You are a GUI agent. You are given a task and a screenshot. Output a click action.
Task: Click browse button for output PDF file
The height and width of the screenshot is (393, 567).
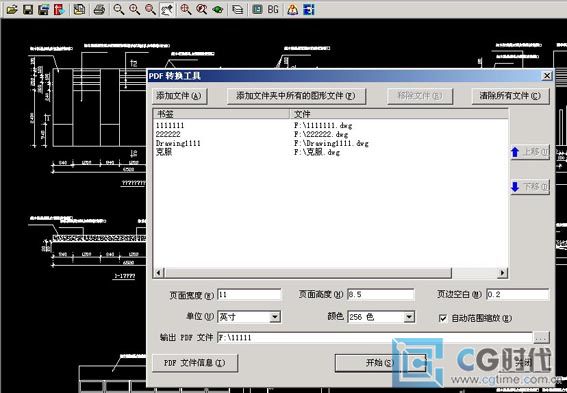tap(541, 338)
